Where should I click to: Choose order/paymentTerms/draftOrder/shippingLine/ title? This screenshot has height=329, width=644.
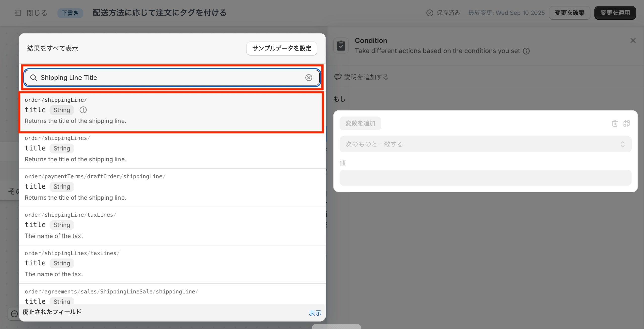171,187
